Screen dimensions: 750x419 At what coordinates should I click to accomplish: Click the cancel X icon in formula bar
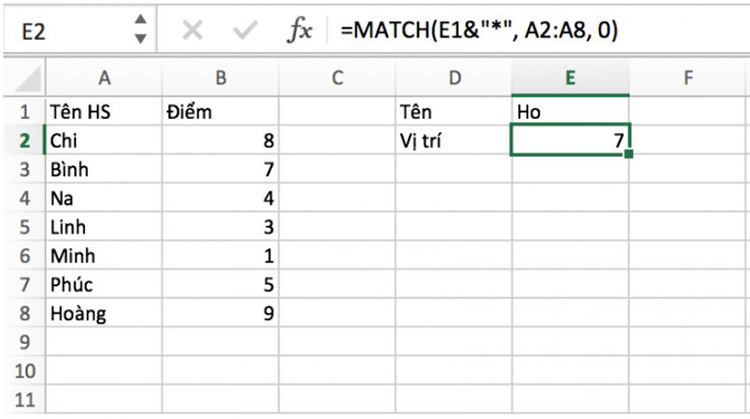coord(192,31)
